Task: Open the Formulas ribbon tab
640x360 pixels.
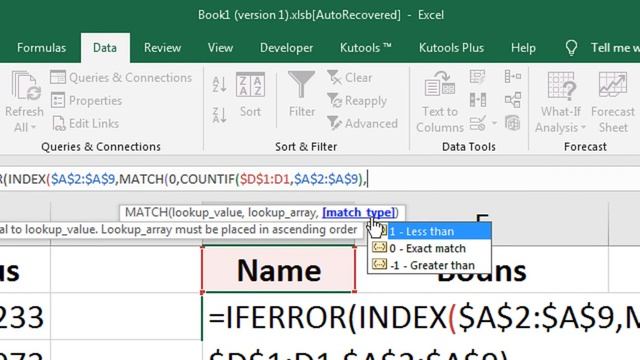Action: coord(41,48)
